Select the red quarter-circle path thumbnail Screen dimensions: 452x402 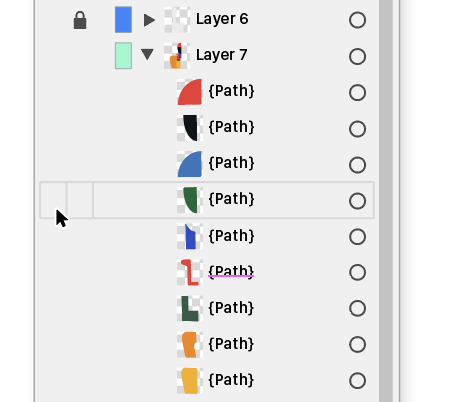pyautogui.click(x=190, y=92)
